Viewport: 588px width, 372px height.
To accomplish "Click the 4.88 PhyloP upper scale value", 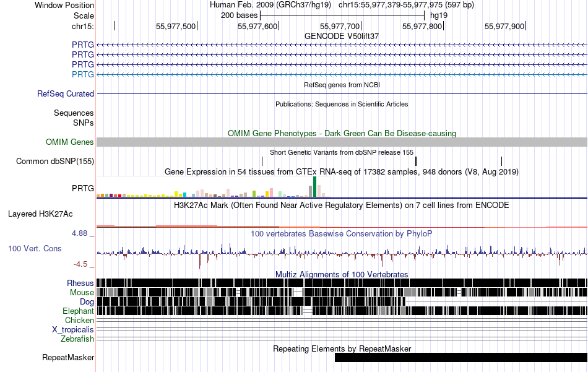I will [x=79, y=233].
